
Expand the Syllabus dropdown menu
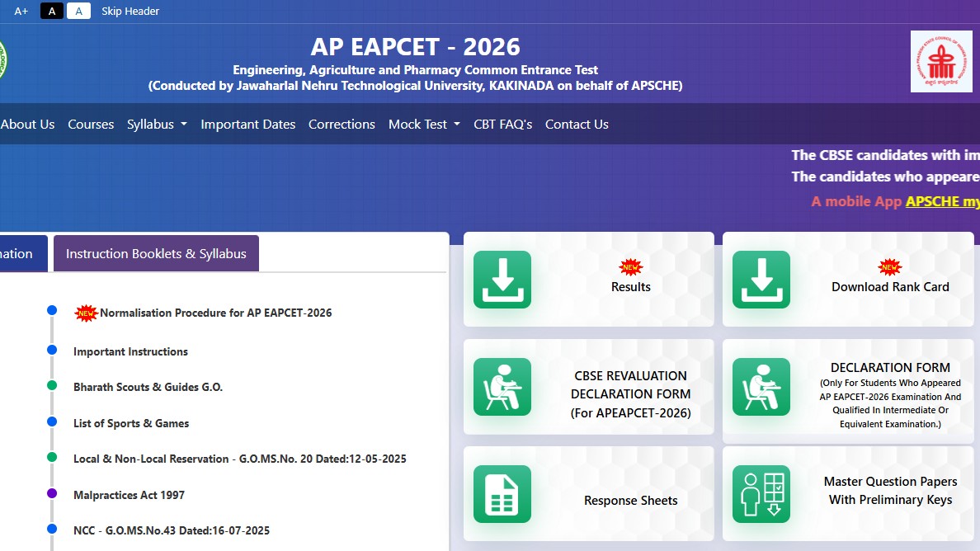157,125
